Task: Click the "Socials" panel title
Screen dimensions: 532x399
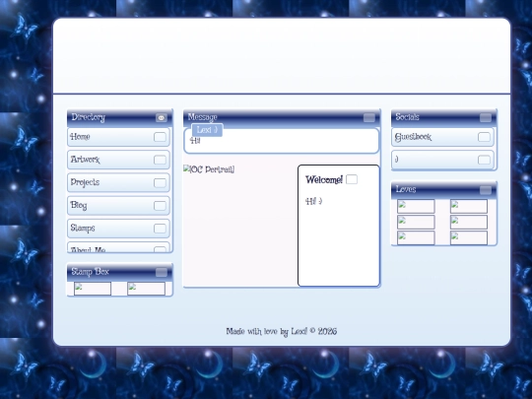Action: click(407, 117)
